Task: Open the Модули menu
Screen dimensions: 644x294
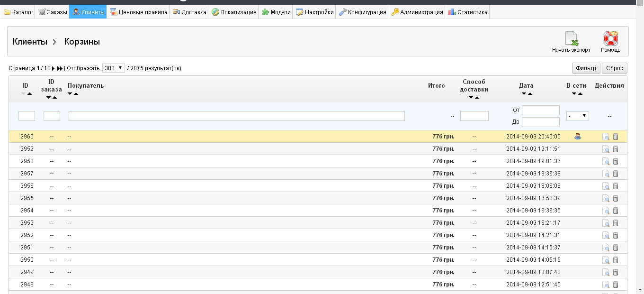Action: [x=276, y=12]
